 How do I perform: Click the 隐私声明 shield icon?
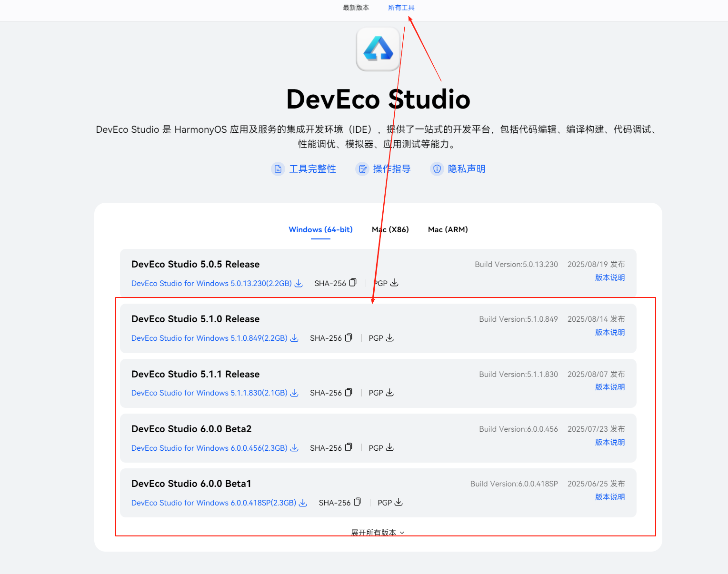click(437, 169)
